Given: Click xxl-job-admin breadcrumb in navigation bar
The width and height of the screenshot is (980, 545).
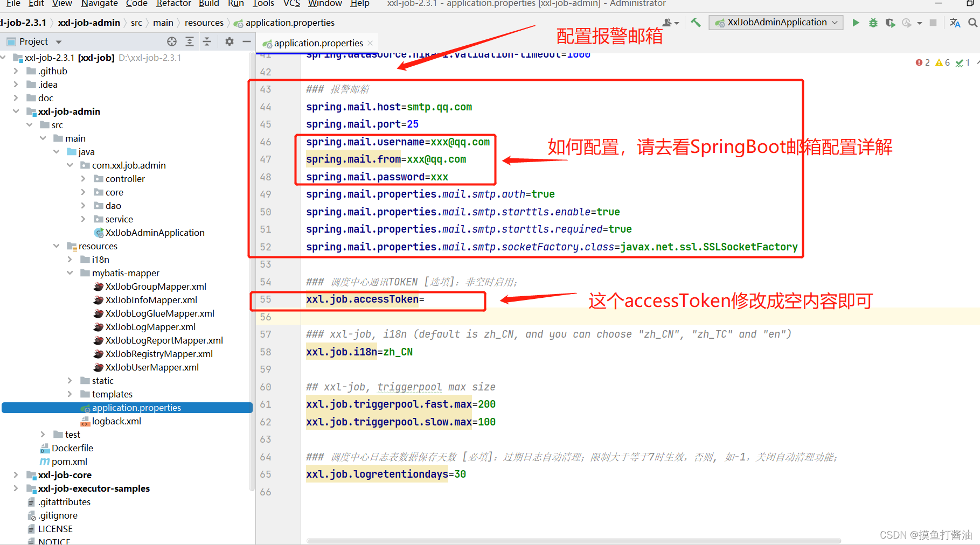Looking at the screenshot, I should (89, 23).
